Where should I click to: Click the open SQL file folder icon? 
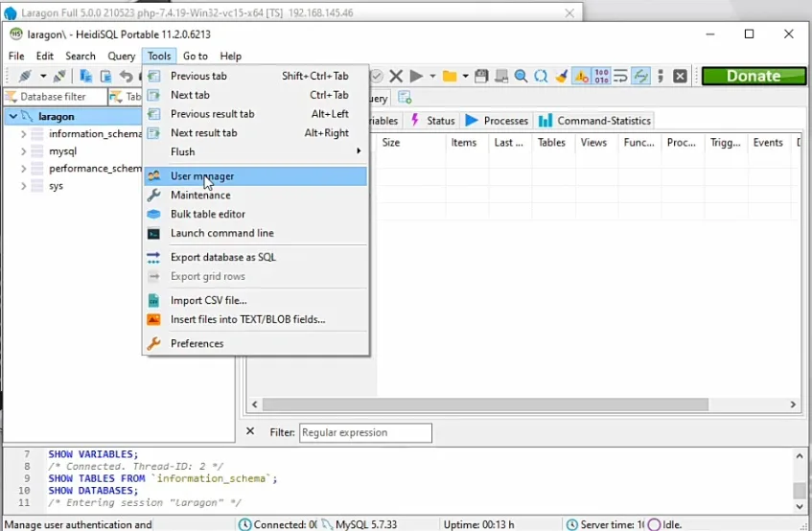(450, 76)
